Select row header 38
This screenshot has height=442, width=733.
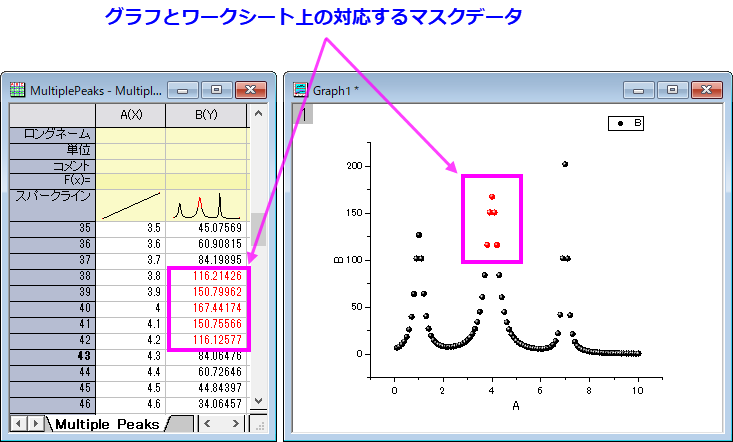pos(53,276)
